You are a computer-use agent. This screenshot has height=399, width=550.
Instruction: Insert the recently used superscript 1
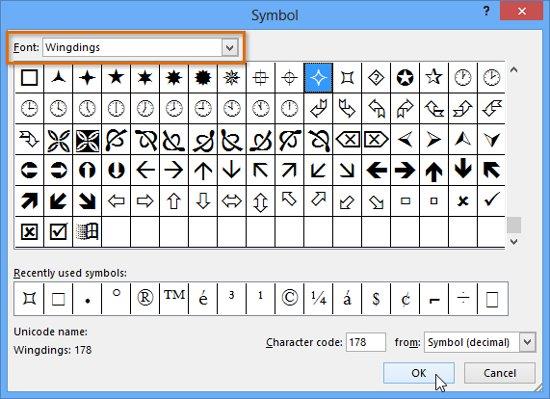tap(261, 298)
